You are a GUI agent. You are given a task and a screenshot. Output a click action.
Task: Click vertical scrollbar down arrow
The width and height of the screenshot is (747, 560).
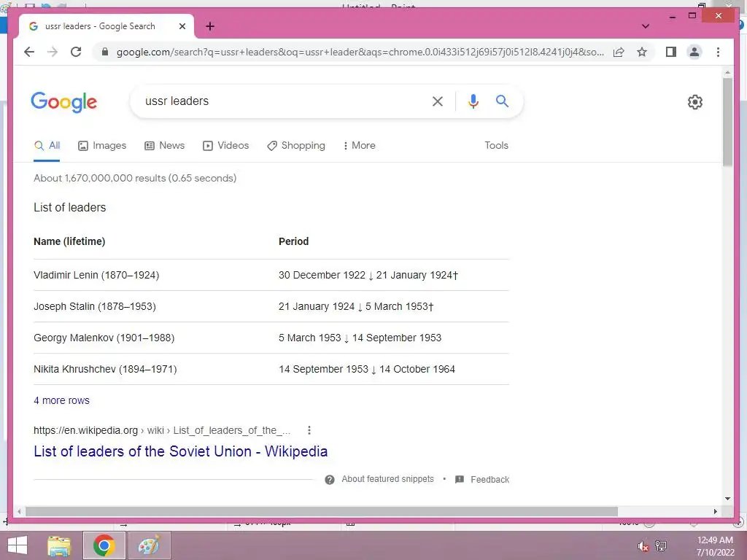(x=727, y=499)
